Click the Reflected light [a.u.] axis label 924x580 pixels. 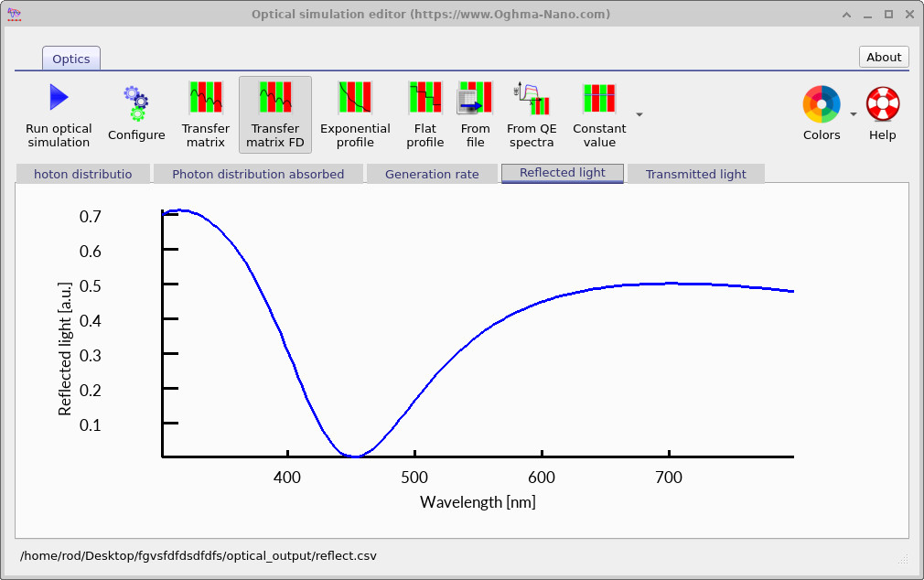pos(65,349)
